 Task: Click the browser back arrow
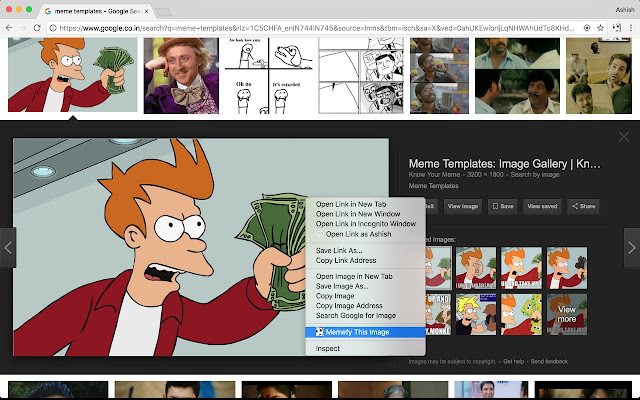9,28
